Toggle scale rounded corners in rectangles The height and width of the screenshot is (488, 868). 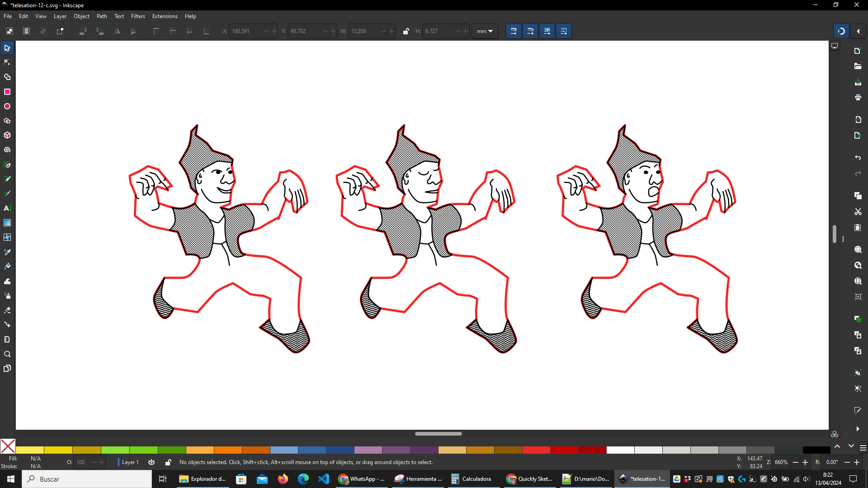click(530, 31)
